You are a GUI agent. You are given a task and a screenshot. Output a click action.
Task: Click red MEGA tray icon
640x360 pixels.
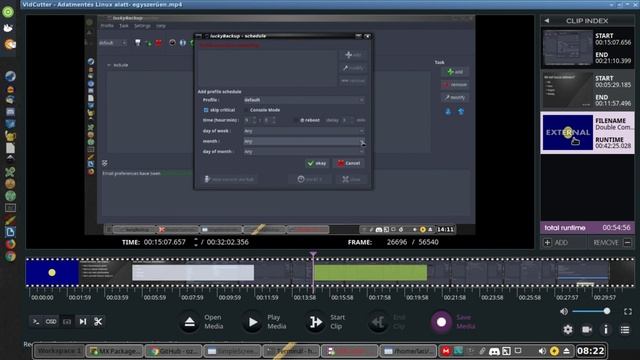click(x=446, y=351)
